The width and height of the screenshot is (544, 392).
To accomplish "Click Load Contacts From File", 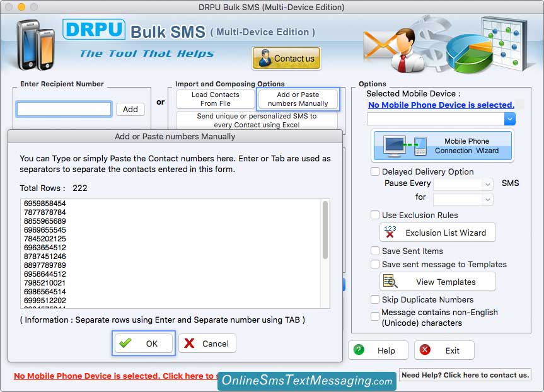I will tap(216, 99).
